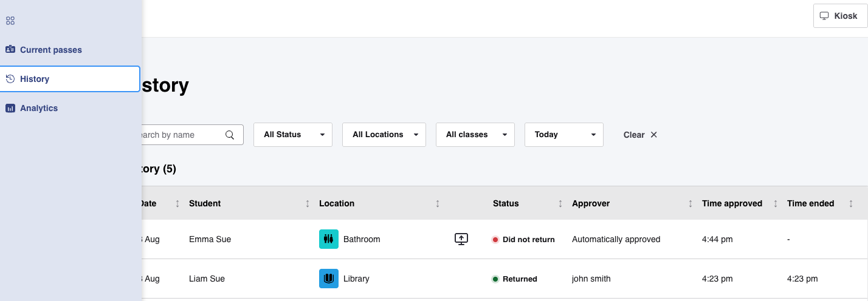Click the Library location text

(356, 279)
